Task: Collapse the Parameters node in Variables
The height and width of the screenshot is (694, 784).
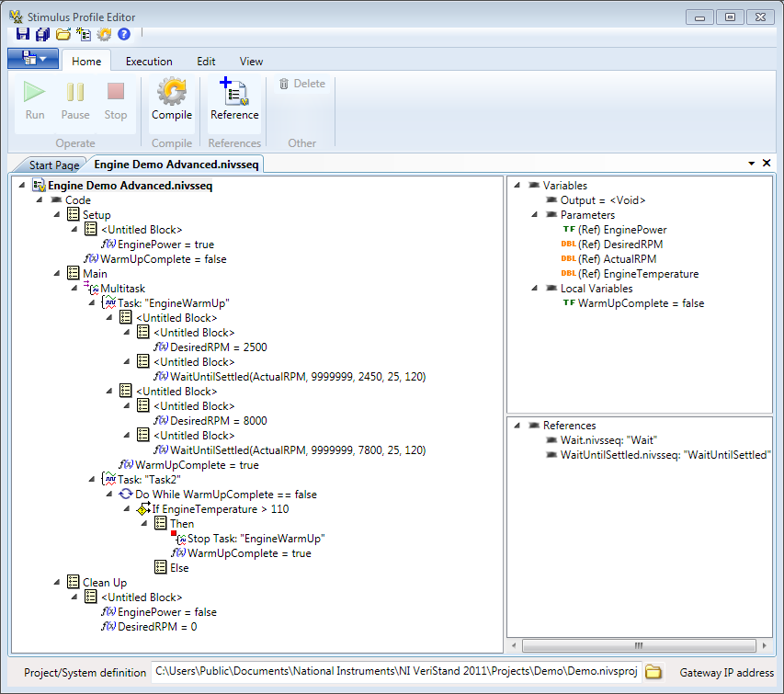Action: pos(534,215)
